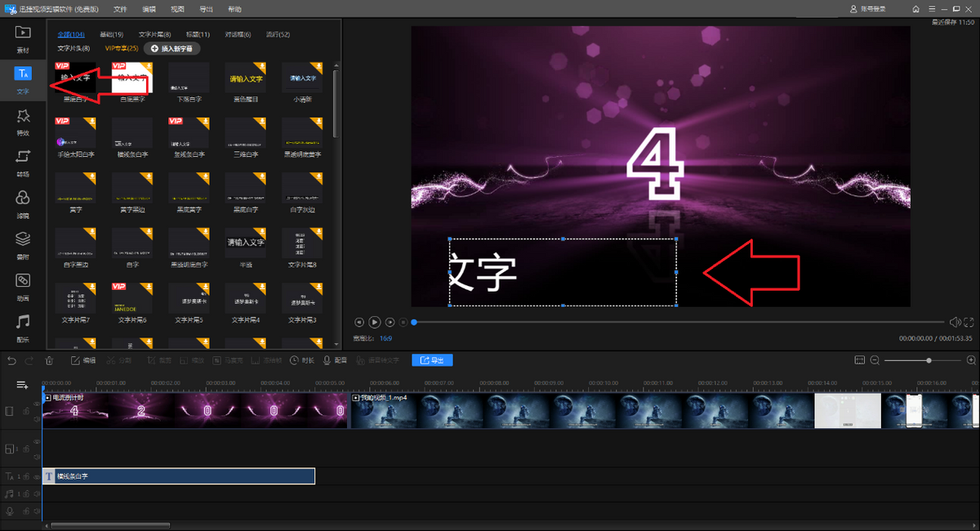Open the 素材 (media) sidebar panel
This screenshot has width=980, height=531.
pos(23,38)
